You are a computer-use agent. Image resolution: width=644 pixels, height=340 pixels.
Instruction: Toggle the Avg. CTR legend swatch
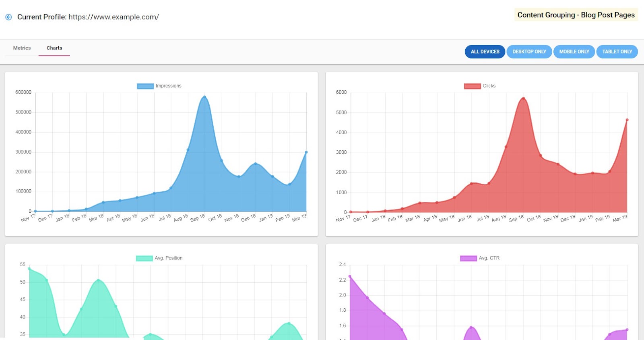469,258
